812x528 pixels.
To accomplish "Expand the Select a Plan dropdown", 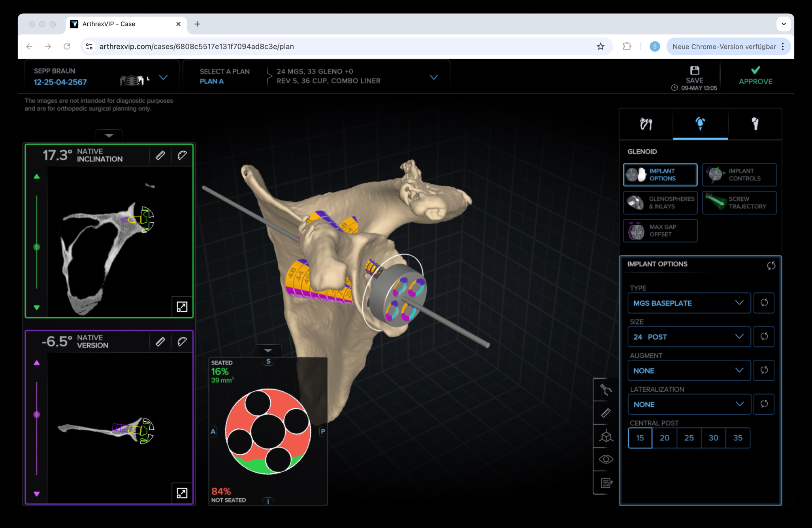I will 434,77.
